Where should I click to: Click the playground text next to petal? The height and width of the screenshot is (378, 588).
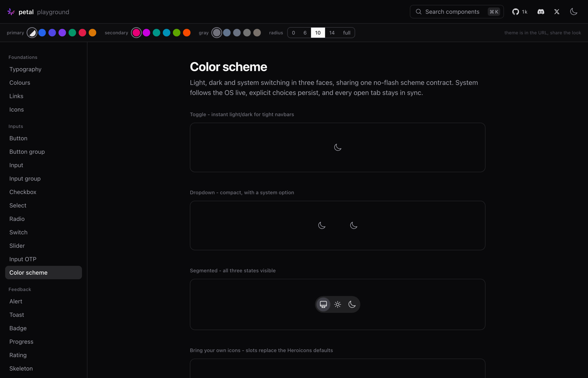(x=53, y=12)
